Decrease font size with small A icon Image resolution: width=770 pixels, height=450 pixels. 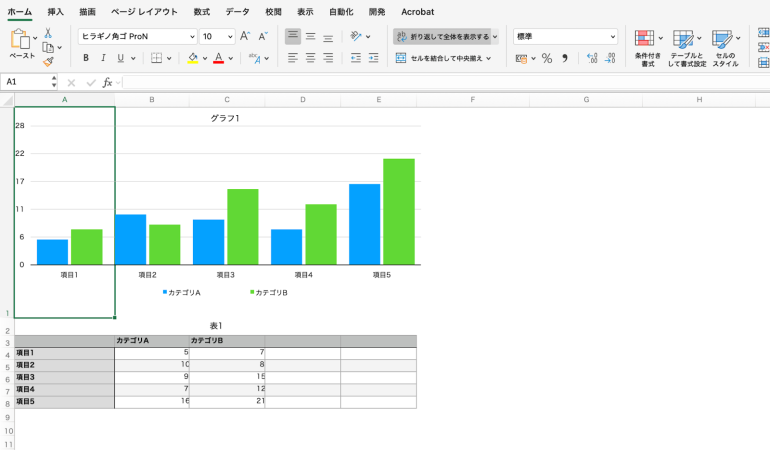263,36
